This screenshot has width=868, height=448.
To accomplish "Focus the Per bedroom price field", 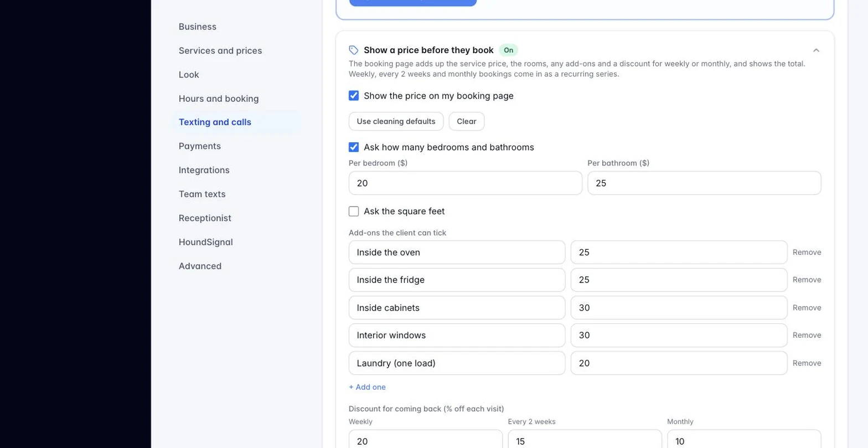I will click(x=466, y=183).
